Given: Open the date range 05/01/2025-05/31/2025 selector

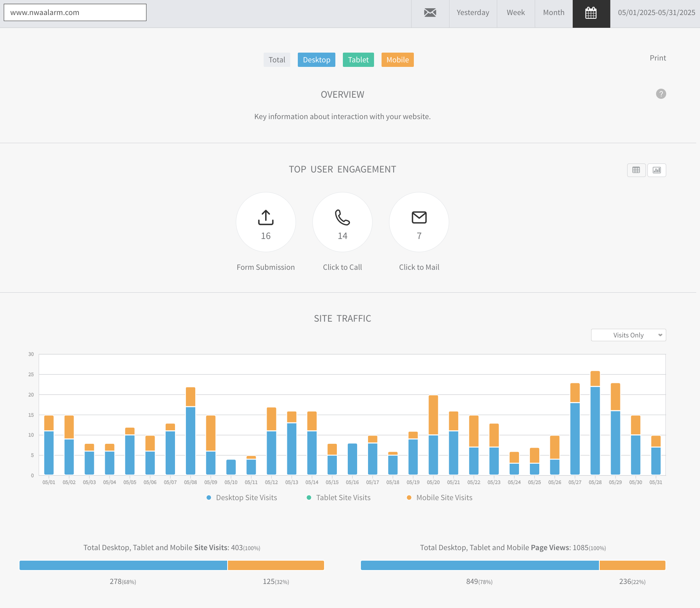Looking at the screenshot, I should click(x=656, y=13).
